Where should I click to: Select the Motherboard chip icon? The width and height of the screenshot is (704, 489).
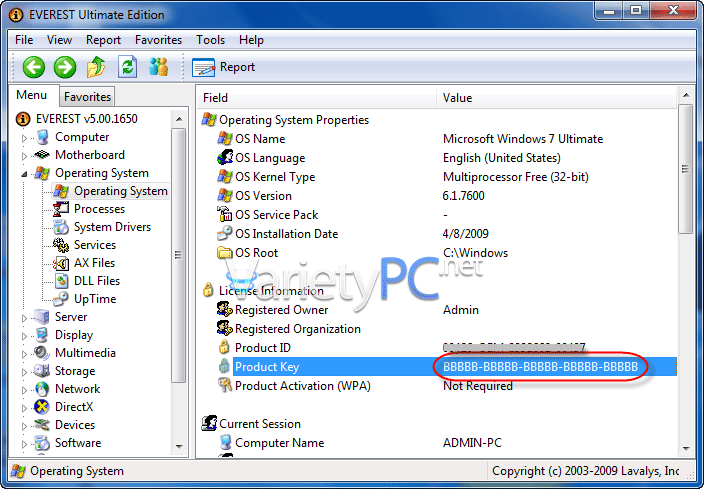42,155
